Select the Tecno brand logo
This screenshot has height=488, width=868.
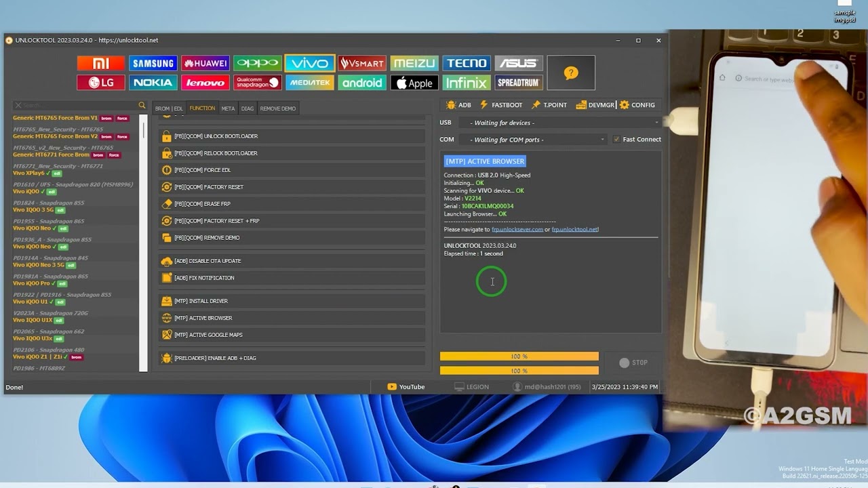[x=467, y=63]
